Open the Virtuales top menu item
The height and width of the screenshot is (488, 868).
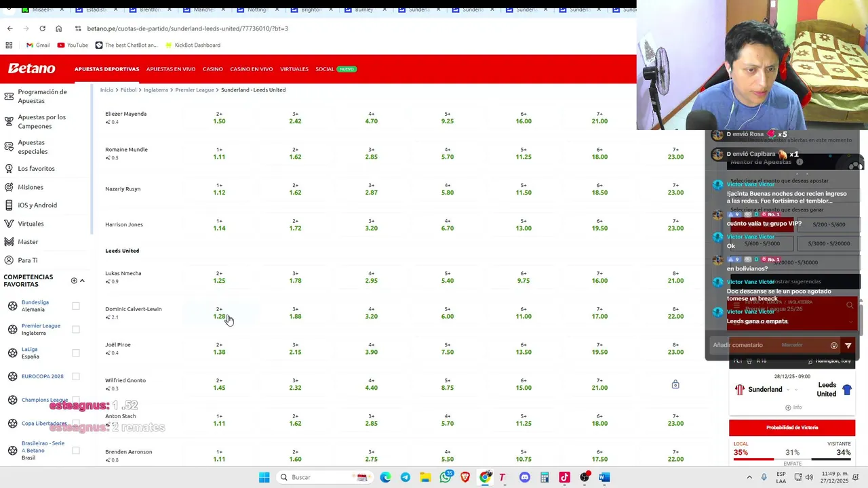point(294,69)
